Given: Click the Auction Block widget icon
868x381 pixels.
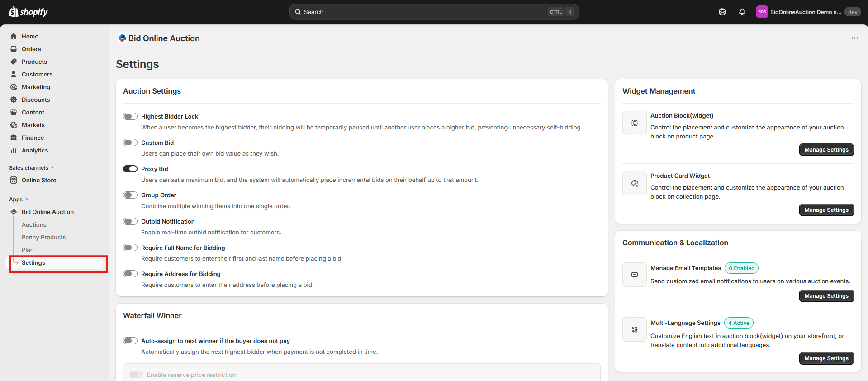Looking at the screenshot, I should (635, 123).
